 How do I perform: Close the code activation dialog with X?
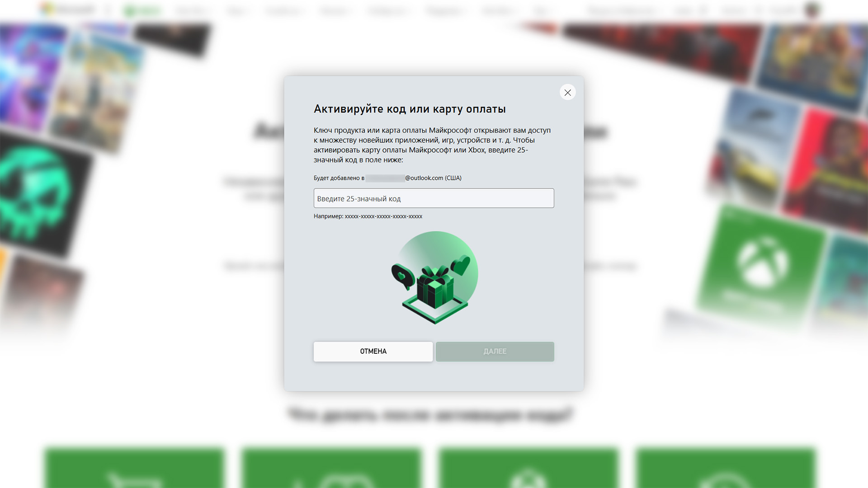click(567, 92)
